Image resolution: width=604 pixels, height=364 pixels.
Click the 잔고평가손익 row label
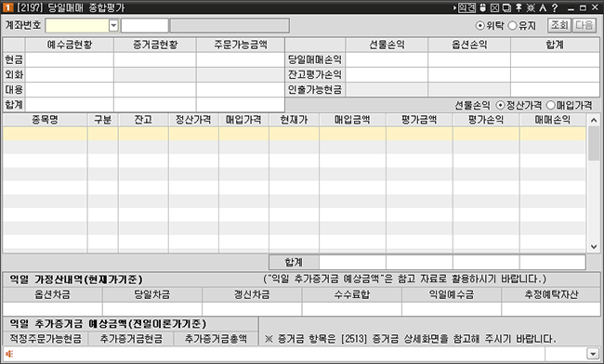point(315,74)
